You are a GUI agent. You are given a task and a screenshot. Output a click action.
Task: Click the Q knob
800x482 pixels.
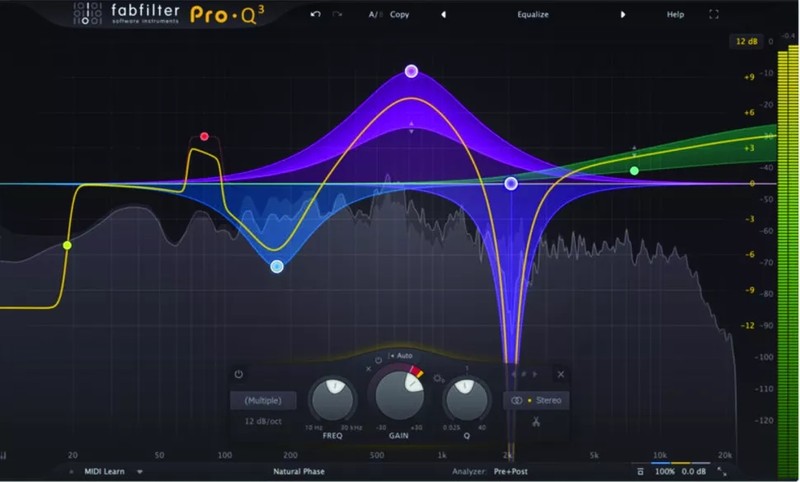[466, 400]
